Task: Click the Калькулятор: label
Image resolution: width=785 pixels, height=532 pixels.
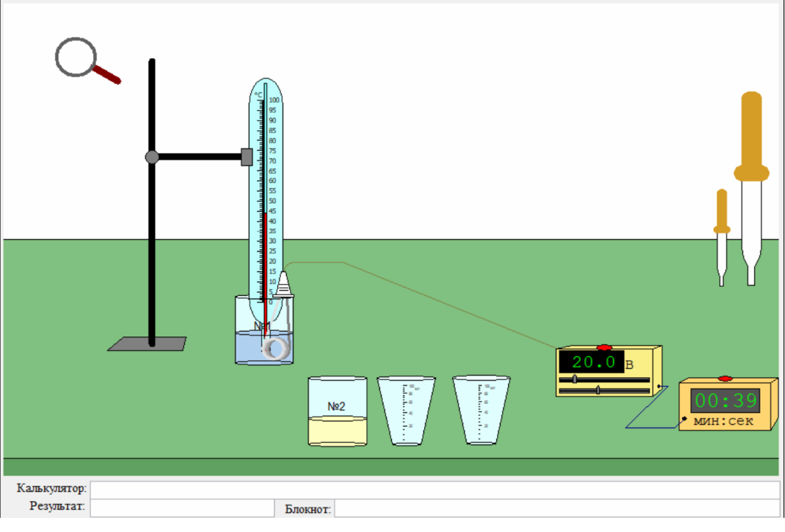Action: 52,488
